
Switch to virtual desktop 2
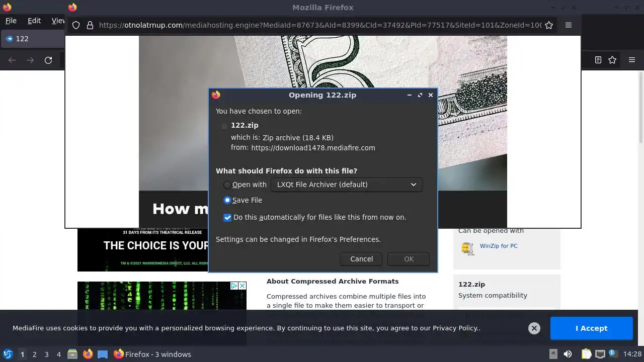click(35, 354)
